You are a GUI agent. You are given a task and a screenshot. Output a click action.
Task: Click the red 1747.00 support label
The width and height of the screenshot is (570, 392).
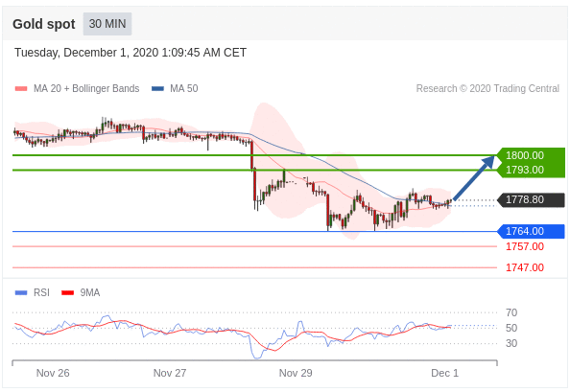click(x=525, y=267)
